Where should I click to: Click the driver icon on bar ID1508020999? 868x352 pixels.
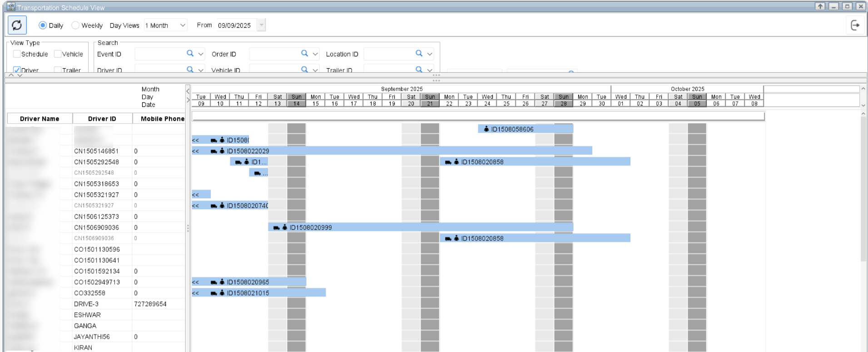[285, 227]
